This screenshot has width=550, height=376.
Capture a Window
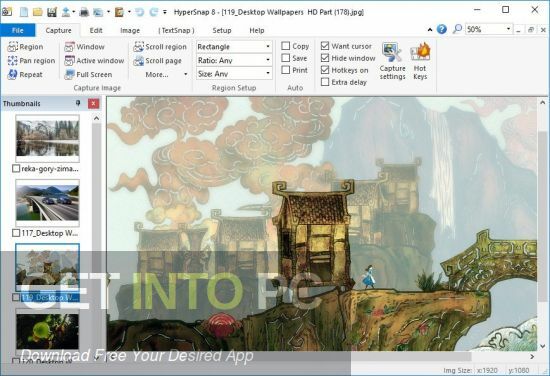[x=85, y=47]
